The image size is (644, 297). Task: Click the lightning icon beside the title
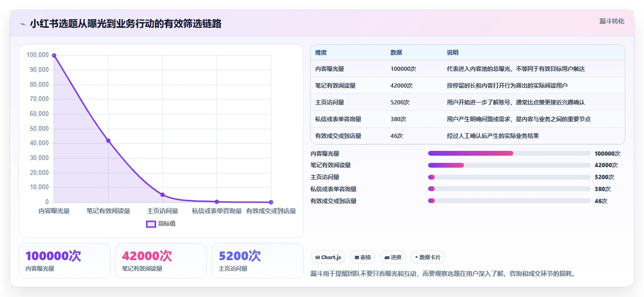(x=23, y=24)
